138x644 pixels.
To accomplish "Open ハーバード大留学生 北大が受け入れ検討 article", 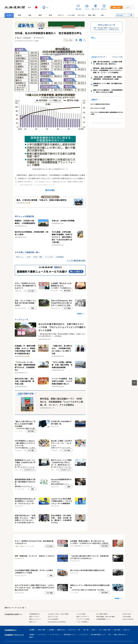I will 62,381.
